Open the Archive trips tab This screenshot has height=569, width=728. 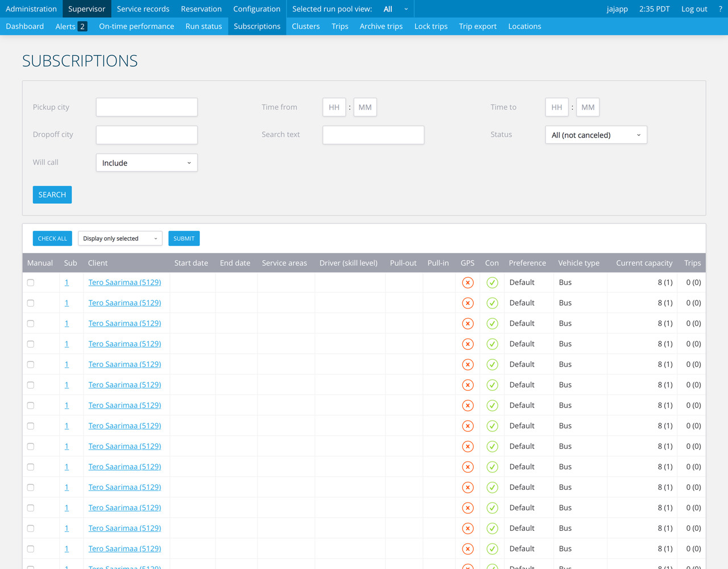(x=381, y=26)
